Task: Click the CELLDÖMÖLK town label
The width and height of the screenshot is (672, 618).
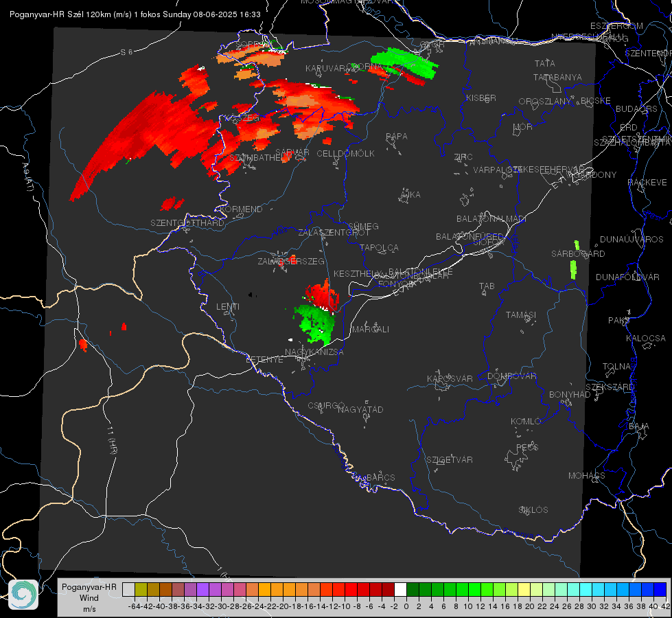Action: (x=346, y=153)
